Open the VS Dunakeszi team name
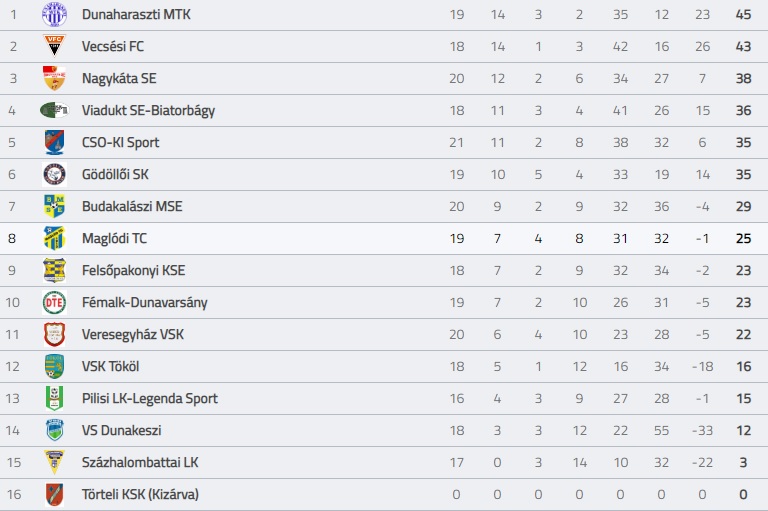 click(121, 430)
